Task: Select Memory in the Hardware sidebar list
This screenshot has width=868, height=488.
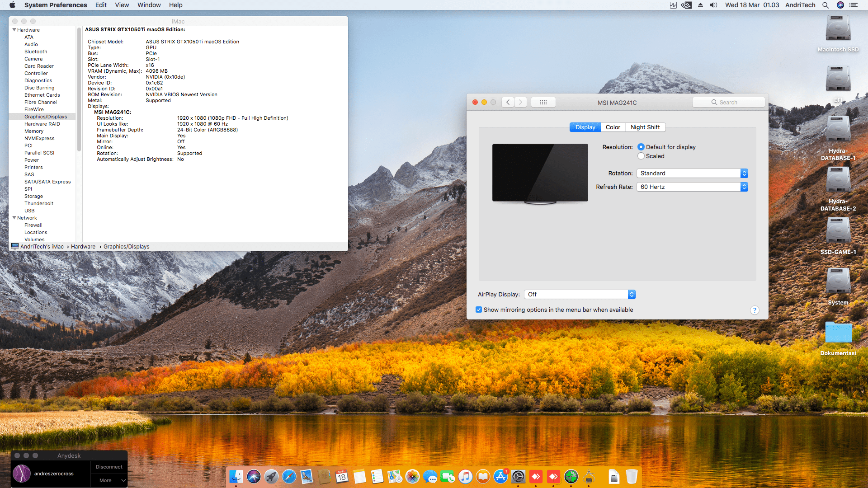Action: click(x=34, y=131)
